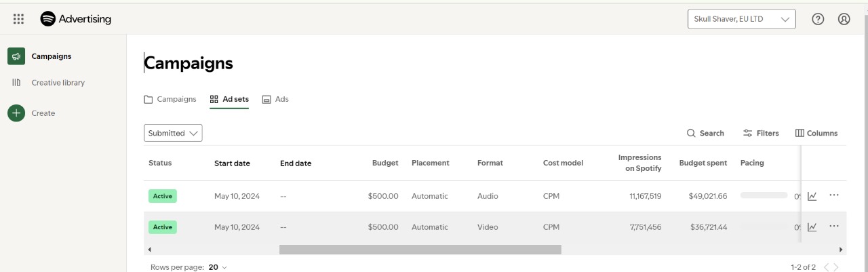Change rows per page dropdown value

tap(218, 267)
